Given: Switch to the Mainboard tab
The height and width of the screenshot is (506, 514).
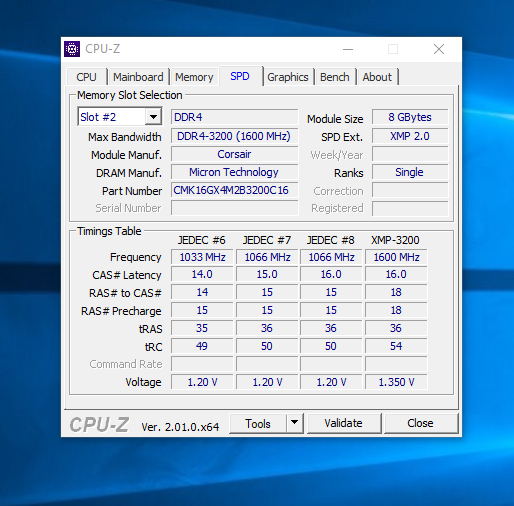Looking at the screenshot, I should 138,77.
